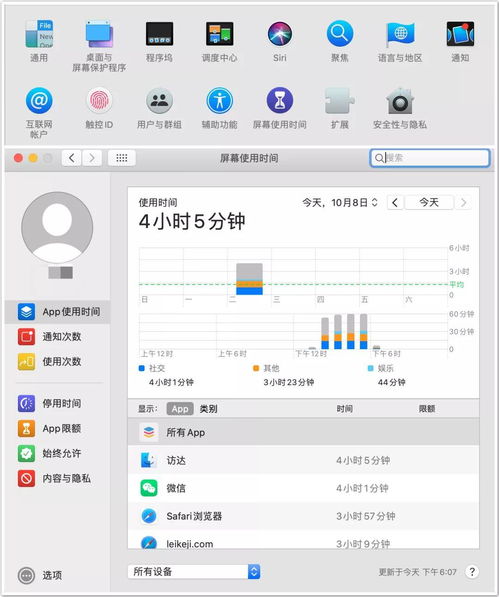Switch the display list to 类别

[209, 409]
